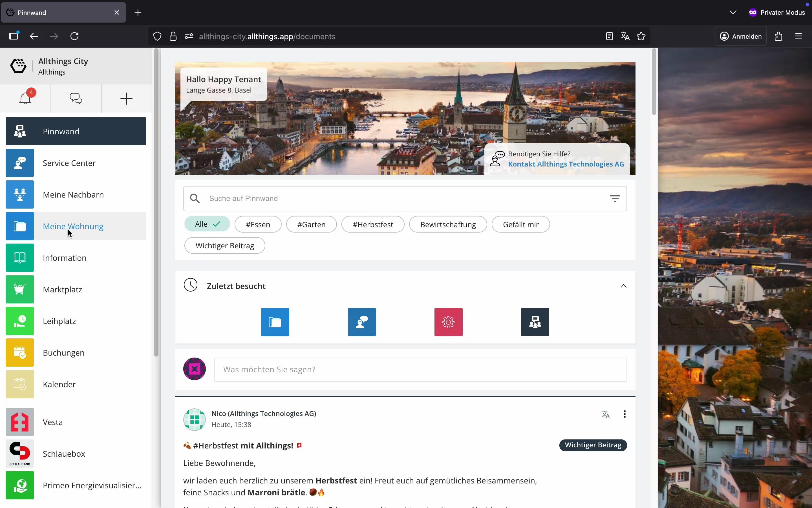Open the Leihplatz icon

[x=20, y=321]
